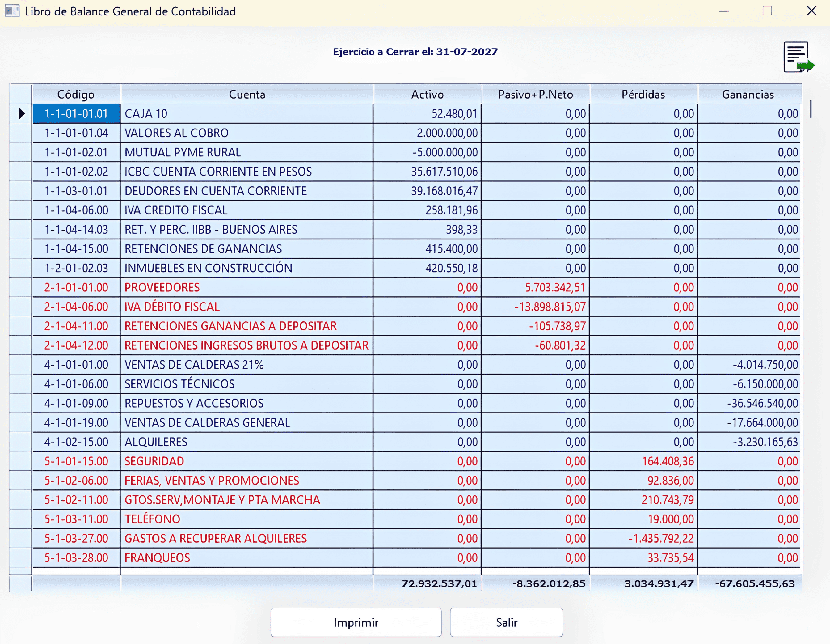Viewport: 830px width, 644px height.
Task: Click the export report icon with green arrow
Action: pyautogui.click(x=798, y=57)
